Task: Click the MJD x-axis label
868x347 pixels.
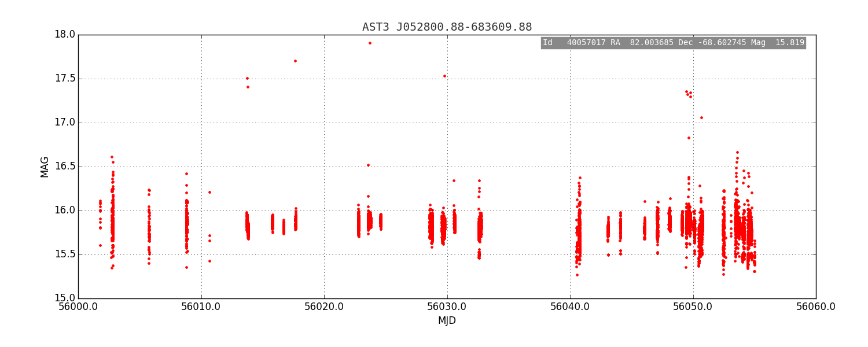Action: click(x=447, y=320)
